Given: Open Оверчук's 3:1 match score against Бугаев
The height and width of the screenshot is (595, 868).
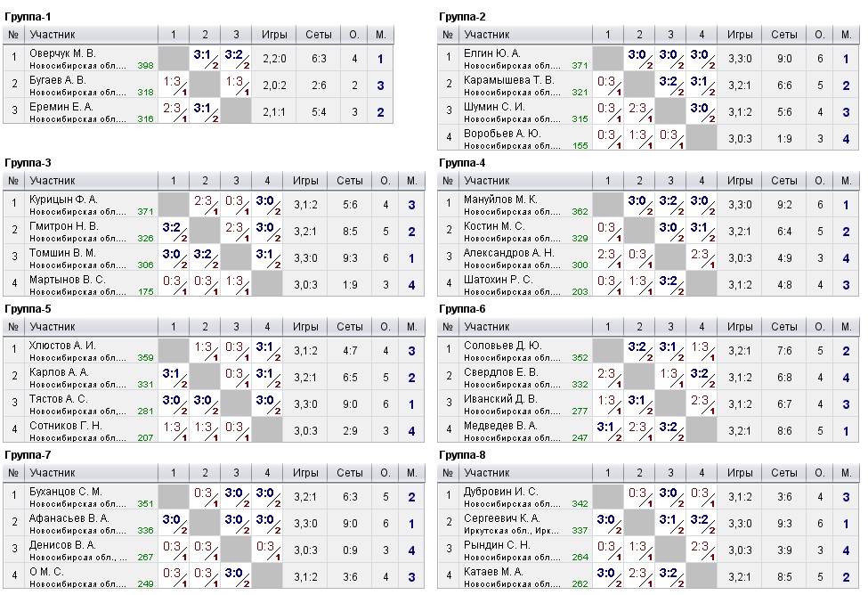Looking at the screenshot, I should click(205, 57).
